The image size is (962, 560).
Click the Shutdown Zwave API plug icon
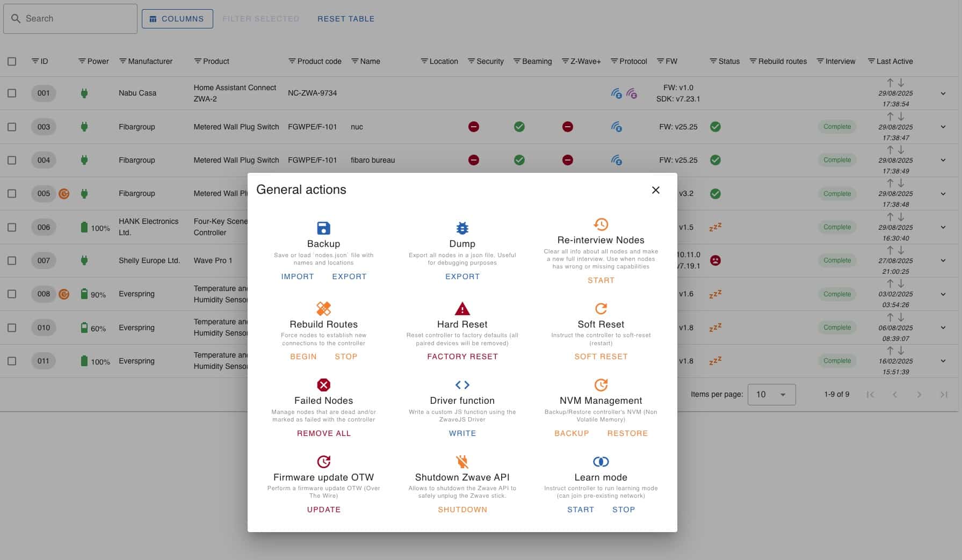[x=462, y=462]
